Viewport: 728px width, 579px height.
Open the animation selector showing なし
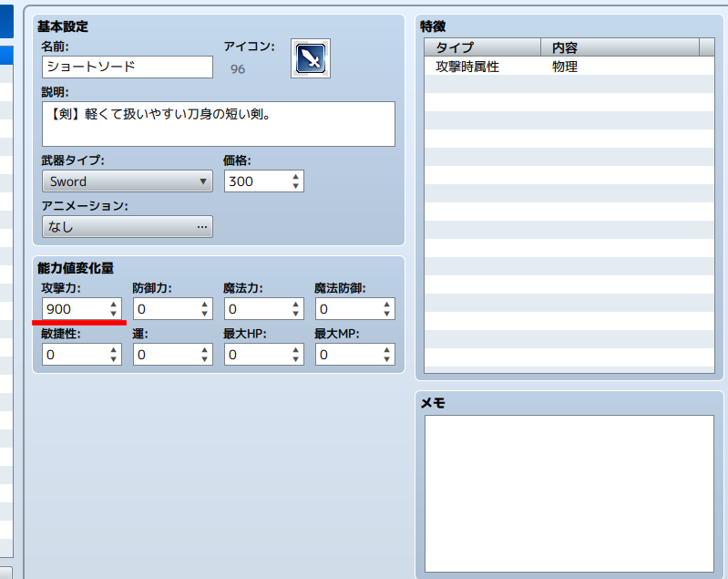(127, 227)
